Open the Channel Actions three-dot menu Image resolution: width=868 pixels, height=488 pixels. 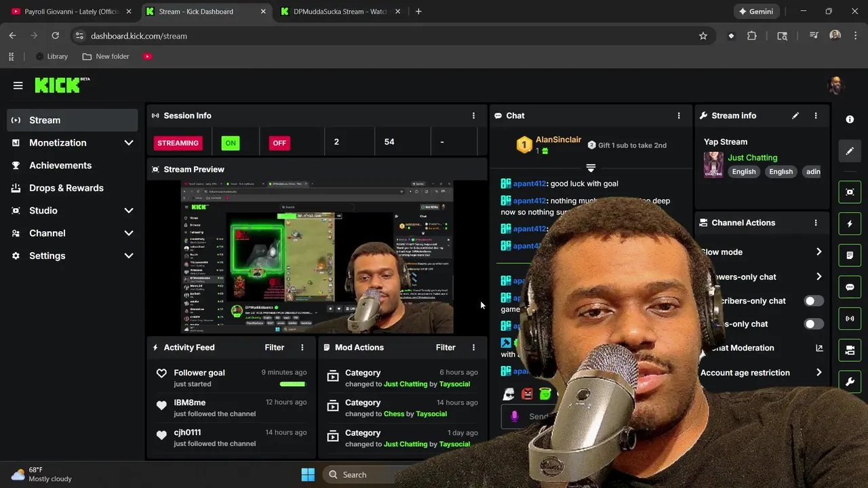pos(816,223)
